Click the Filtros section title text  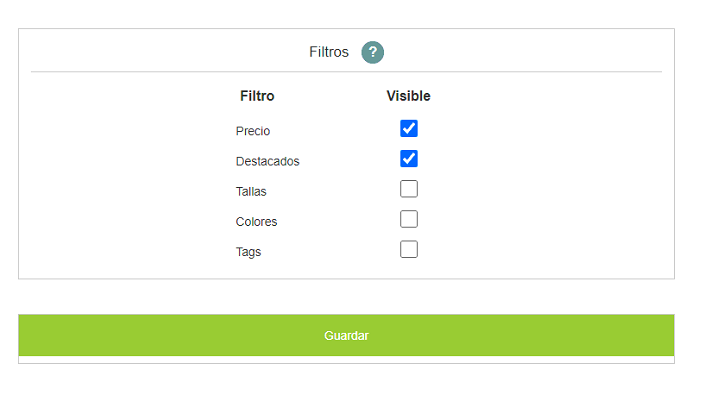click(x=329, y=52)
